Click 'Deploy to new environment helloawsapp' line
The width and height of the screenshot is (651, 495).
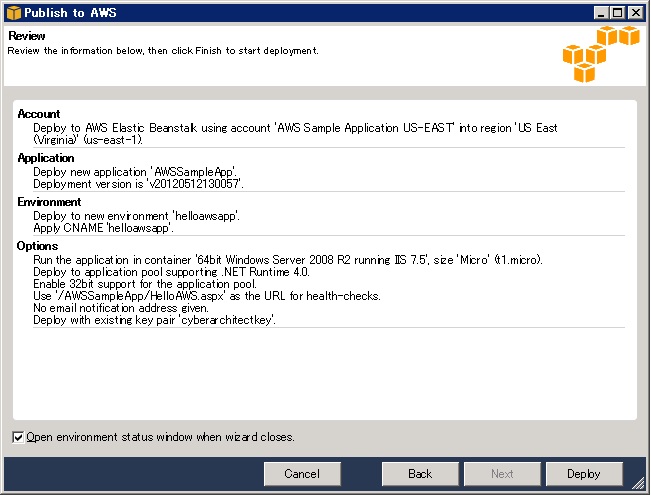(137, 216)
